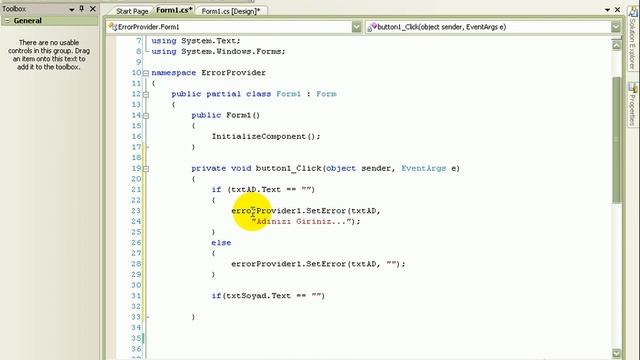Click the Form base class name
Image resolution: width=640 pixels, height=360 pixels.
(x=326, y=94)
